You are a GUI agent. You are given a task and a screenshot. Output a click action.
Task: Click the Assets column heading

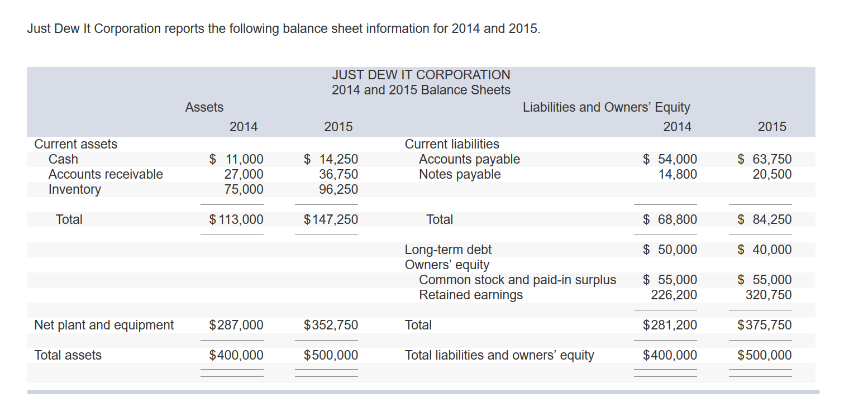coord(204,107)
